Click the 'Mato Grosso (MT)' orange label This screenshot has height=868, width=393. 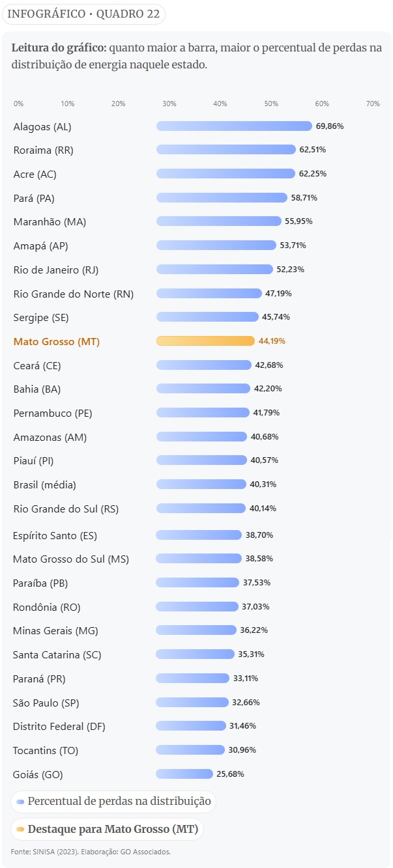(x=57, y=342)
